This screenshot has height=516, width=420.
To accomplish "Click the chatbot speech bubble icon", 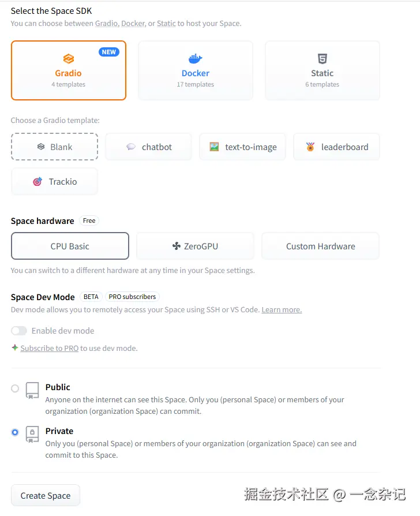I will [x=131, y=147].
